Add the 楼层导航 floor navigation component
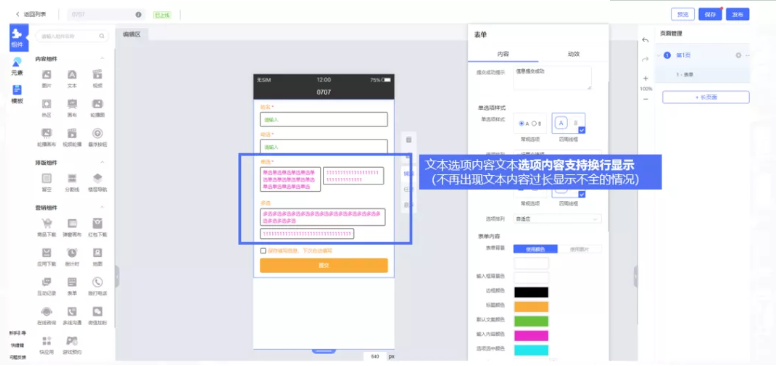The image size is (777, 366). [98, 182]
